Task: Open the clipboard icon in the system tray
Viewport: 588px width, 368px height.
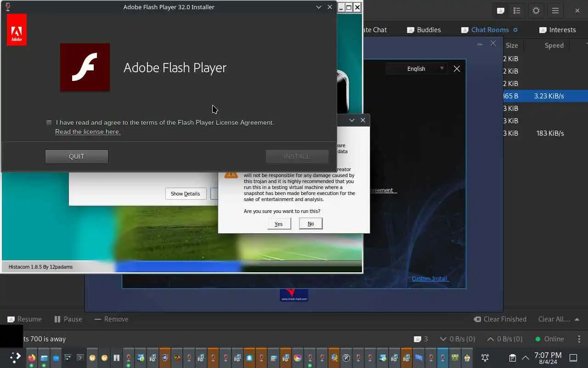Action: (513, 357)
